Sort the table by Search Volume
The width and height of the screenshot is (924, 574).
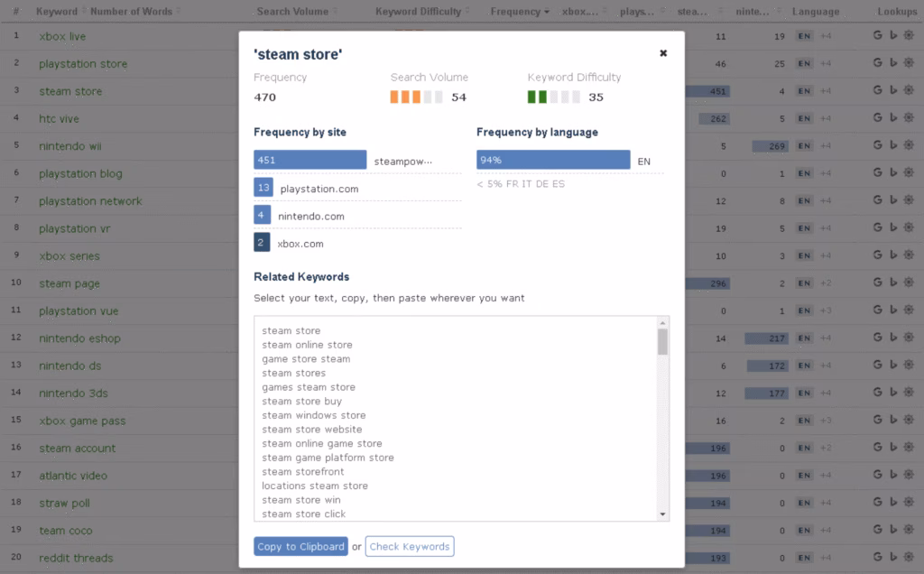(295, 11)
